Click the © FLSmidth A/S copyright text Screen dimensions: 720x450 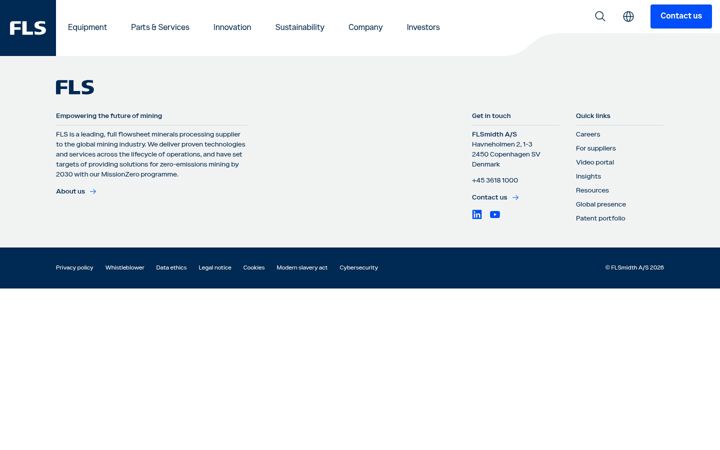[634, 268]
